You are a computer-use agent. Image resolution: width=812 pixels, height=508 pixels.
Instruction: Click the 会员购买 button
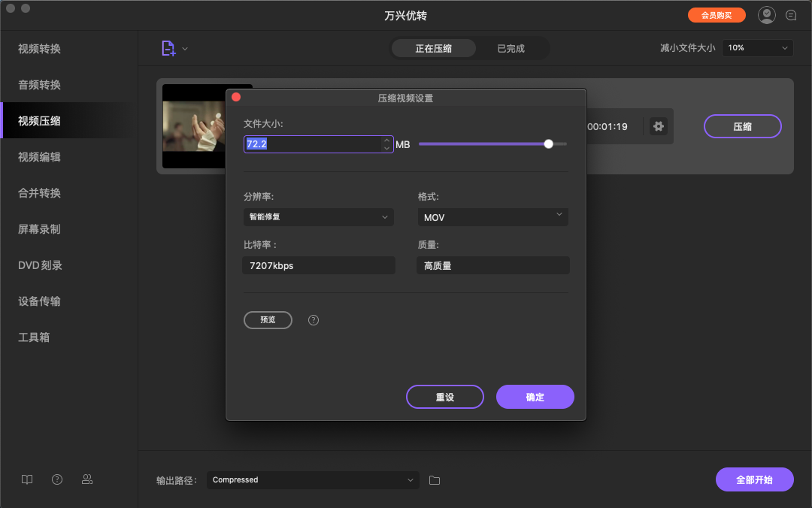[717, 14]
